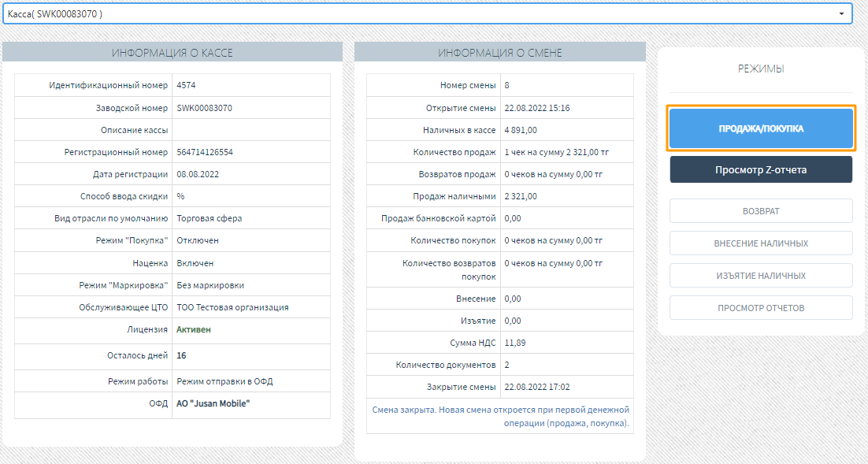Viewport: 868px width, 464px height.
Task: Click the ИНФОРМАЦИЯ О КАССЕ panel header
Action: (172, 53)
